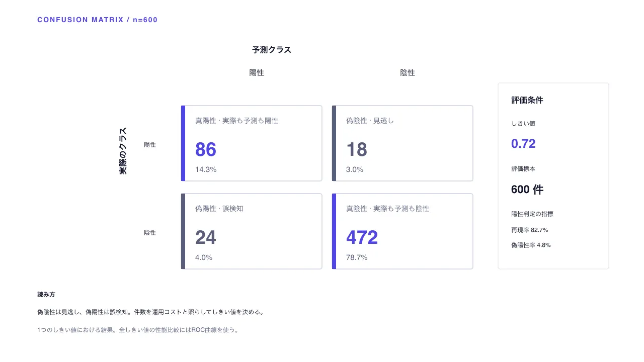Click the 4.0% percentage
This screenshot has width=644, height=362.
204,257
